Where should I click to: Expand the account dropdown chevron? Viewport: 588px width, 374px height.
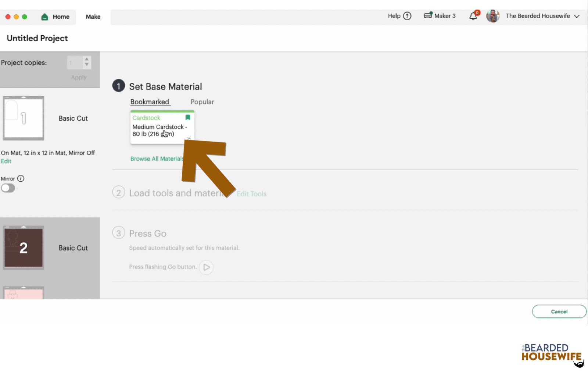pos(577,16)
